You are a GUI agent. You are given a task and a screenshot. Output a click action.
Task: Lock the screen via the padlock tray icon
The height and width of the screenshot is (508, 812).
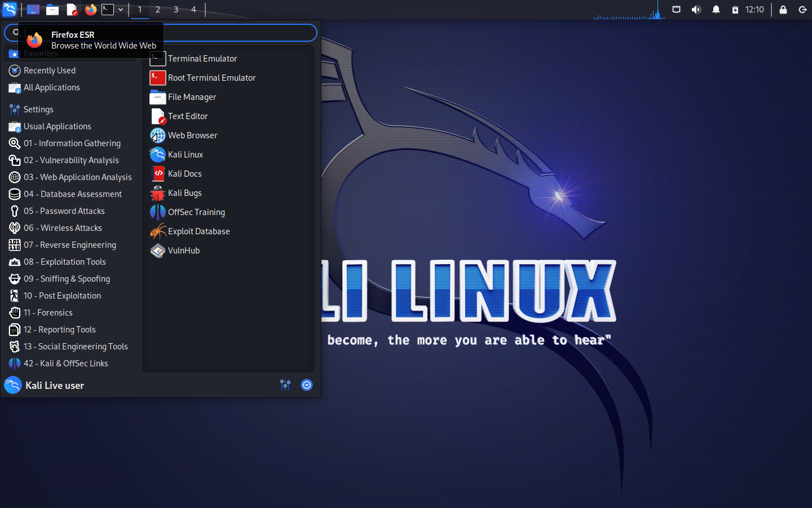coord(783,10)
